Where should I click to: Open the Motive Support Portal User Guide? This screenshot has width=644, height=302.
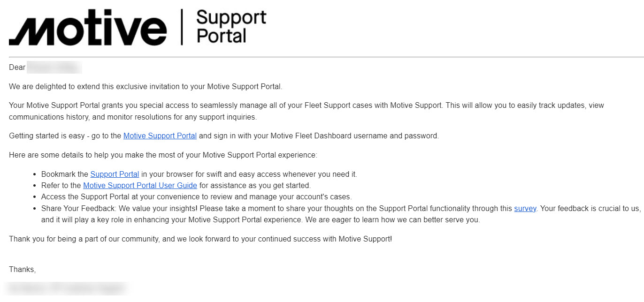(140, 186)
